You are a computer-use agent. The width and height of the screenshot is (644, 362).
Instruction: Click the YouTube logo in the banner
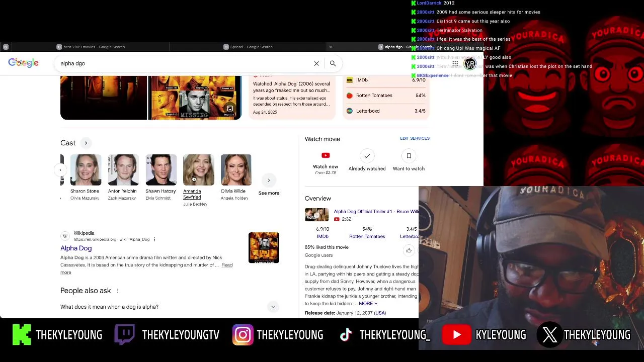[x=456, y=335]
